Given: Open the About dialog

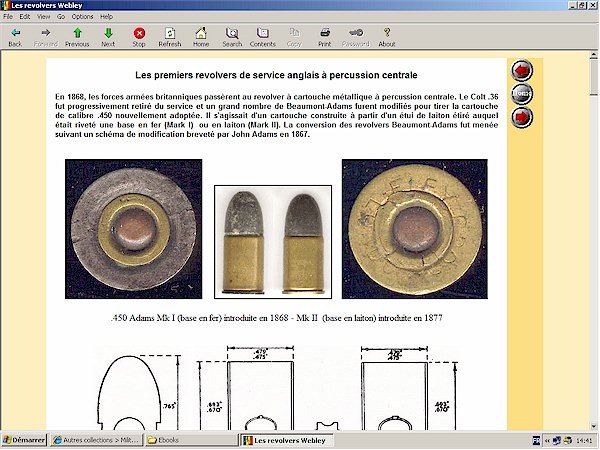Looking at the screenshot, I should [386, 37].
